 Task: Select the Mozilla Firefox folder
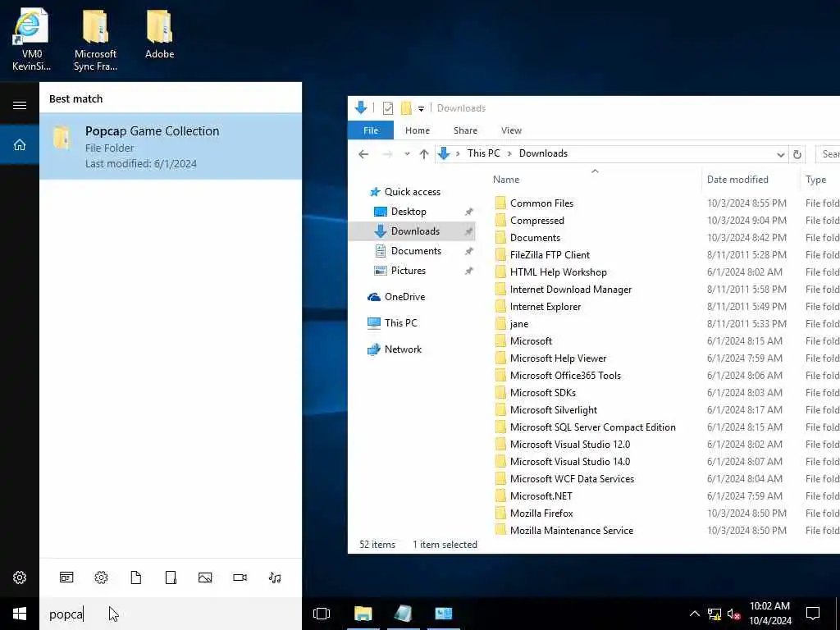[x=541, y=514]
